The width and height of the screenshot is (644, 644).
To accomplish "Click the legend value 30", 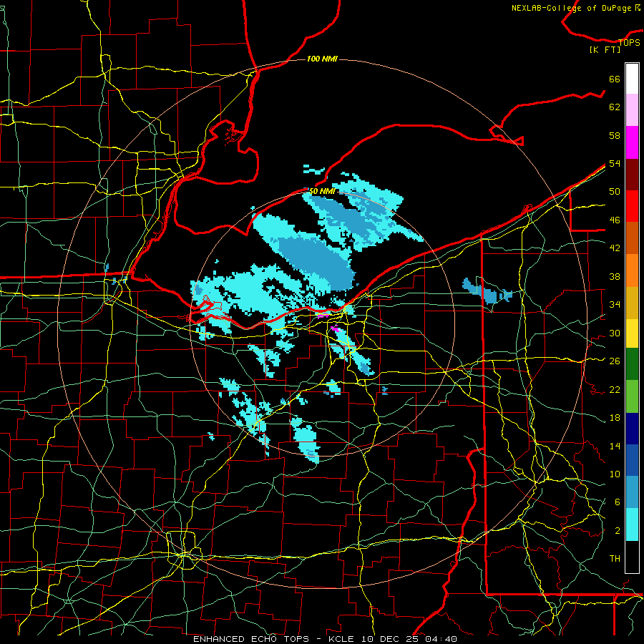I will 615,333.
